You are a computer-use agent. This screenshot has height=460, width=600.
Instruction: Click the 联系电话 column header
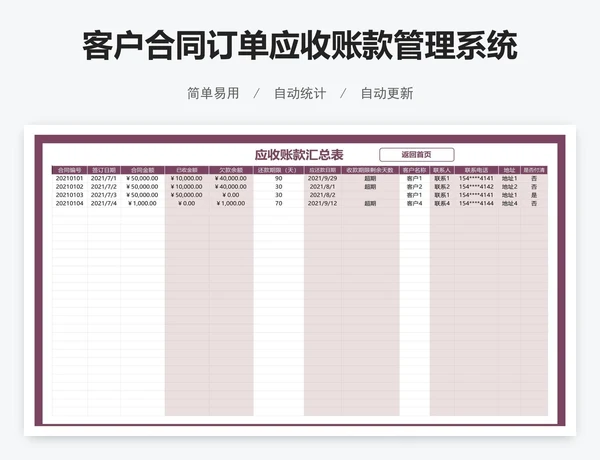pyautogui.click(x=476, y=170)
